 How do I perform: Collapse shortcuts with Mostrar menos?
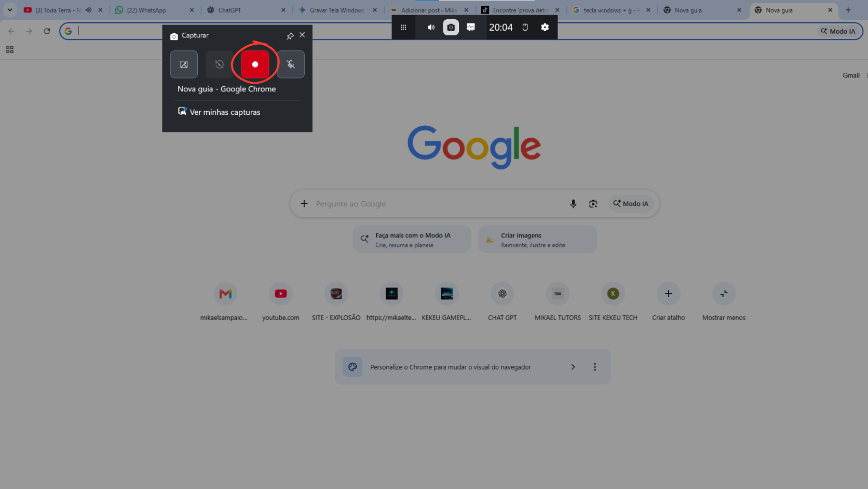tap(724, 301)
